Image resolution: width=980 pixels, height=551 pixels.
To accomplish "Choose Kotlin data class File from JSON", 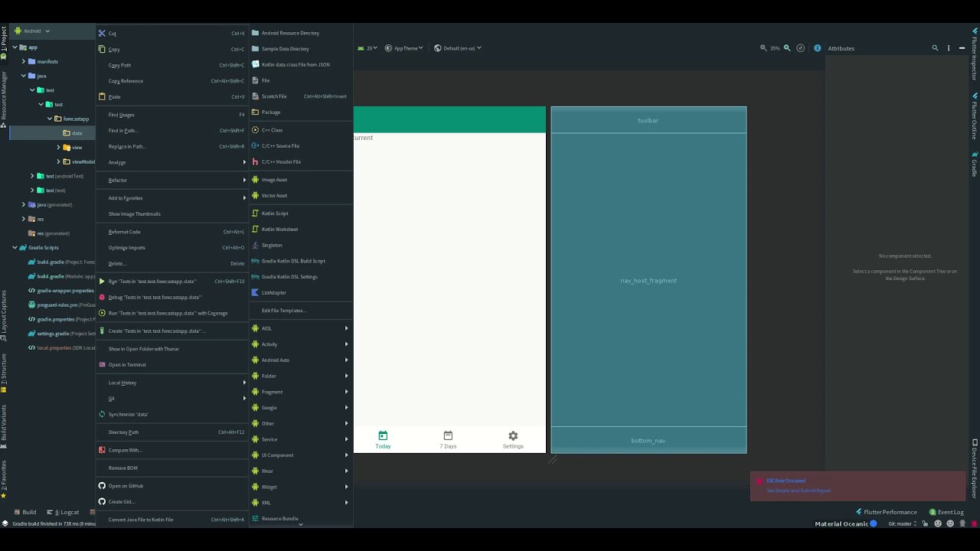I will tap(300, 64).
